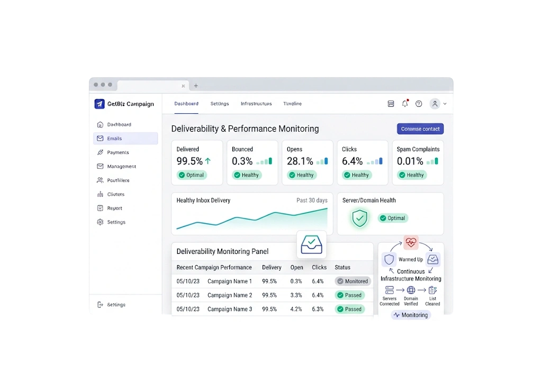
Task: Open the server list icon in header
Action: tap(391, 104)
